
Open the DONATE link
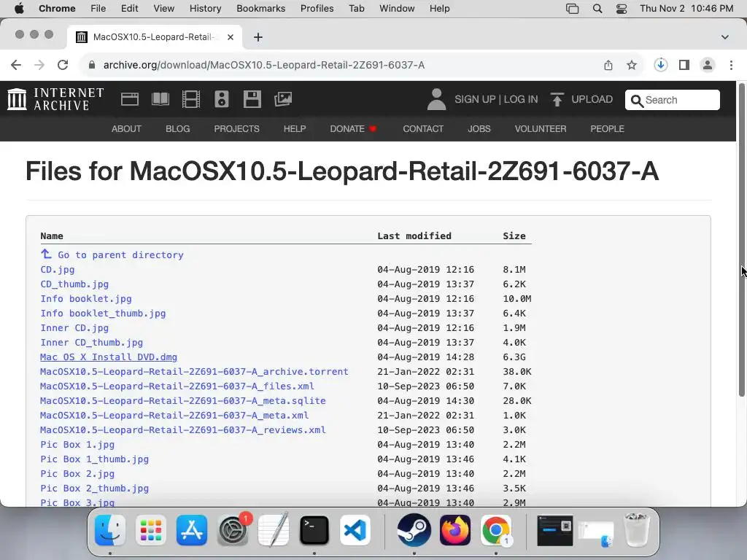pos(353,129)
